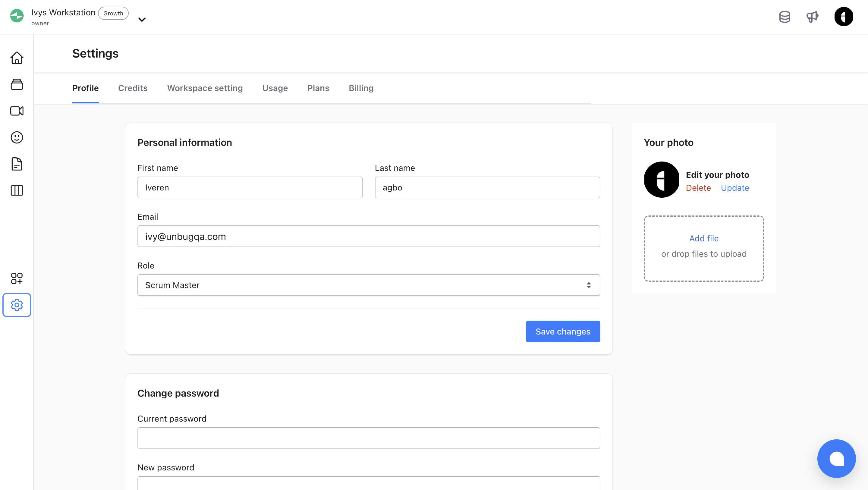Open the columns board sidebar icon
The height and width of the screenshot is (490, 868).
[17, 191]
